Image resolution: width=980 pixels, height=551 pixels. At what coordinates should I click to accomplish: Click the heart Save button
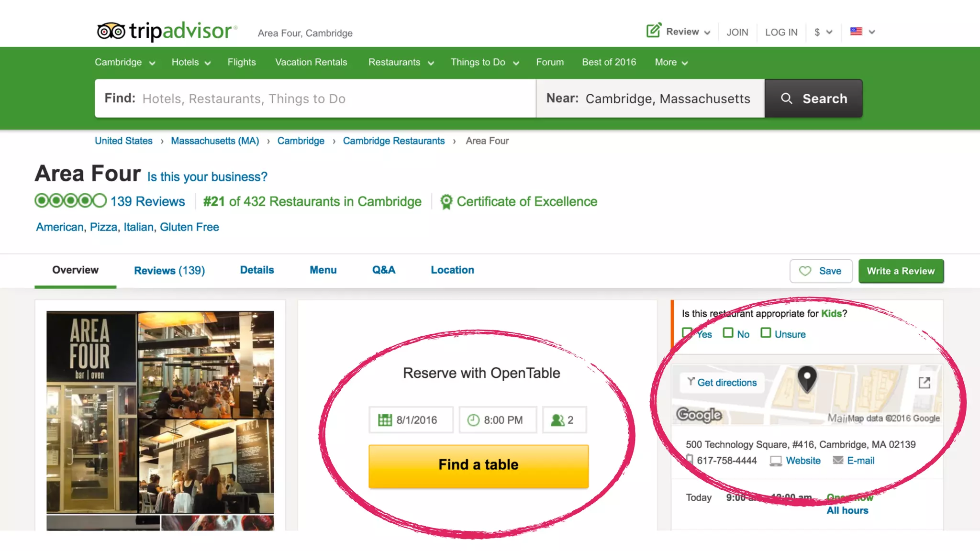(x=821, y=271)
